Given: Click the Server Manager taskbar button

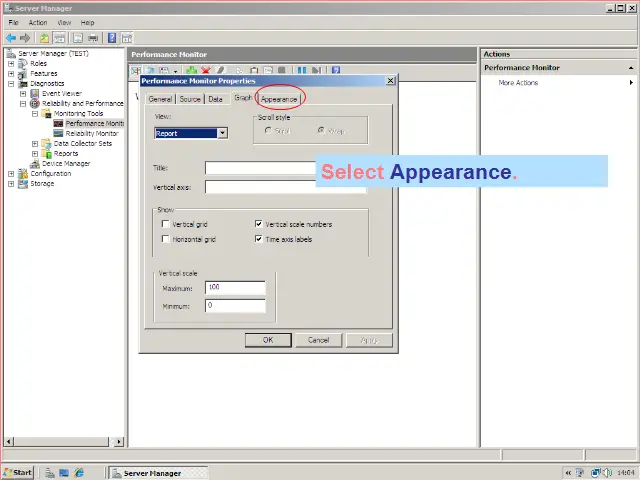Looking at the screenshot, I should pos(158,473).
